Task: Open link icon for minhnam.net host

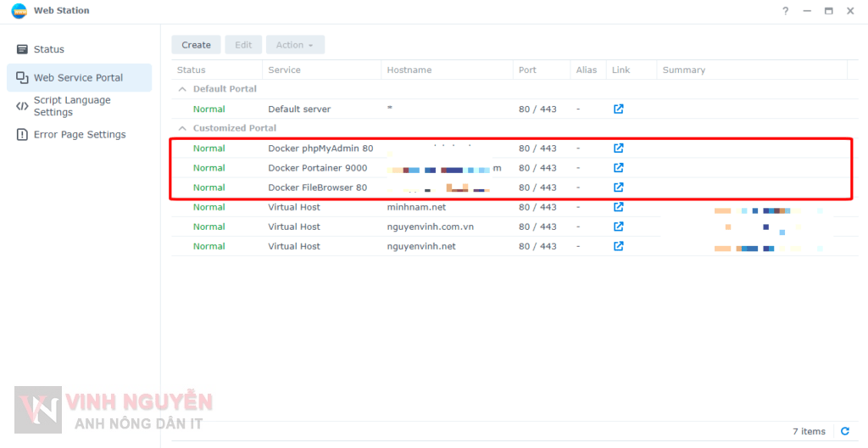Action: (619, 207)
